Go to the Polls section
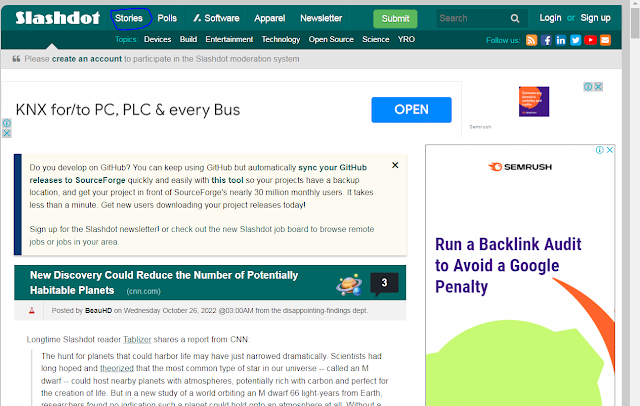 (167, 18)
